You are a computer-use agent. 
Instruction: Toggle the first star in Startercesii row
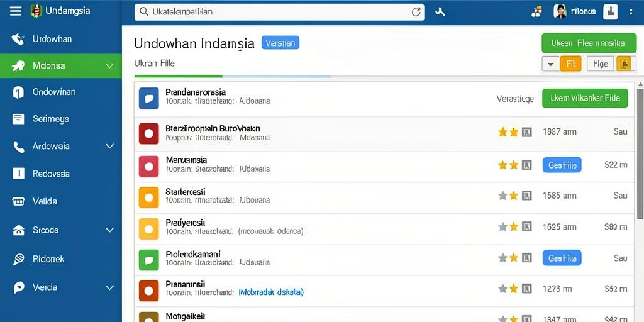(502, 196)
